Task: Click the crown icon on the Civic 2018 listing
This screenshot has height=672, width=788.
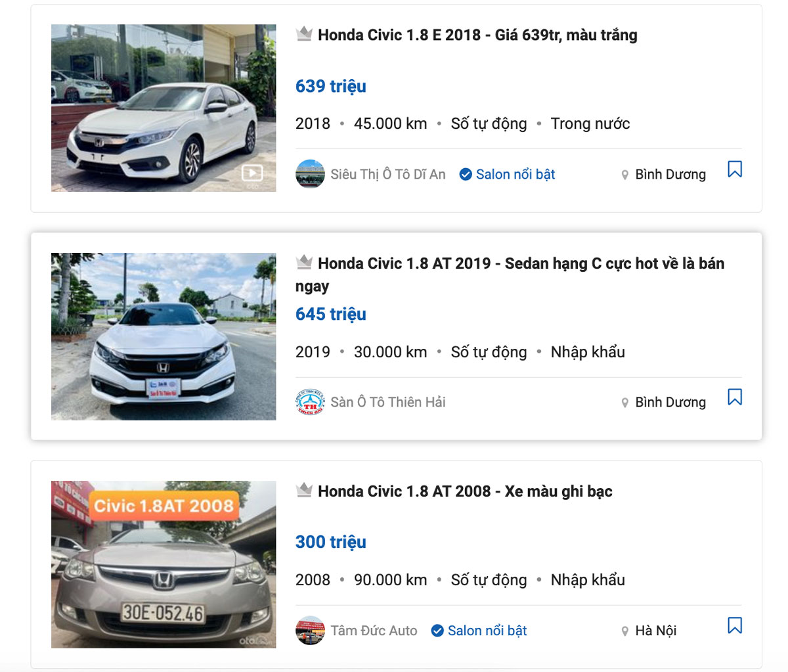Action: click(304, 34)
